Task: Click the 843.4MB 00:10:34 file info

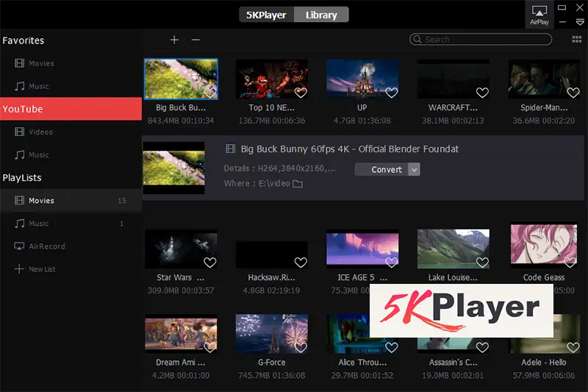Action: click(x=181, y=121)
